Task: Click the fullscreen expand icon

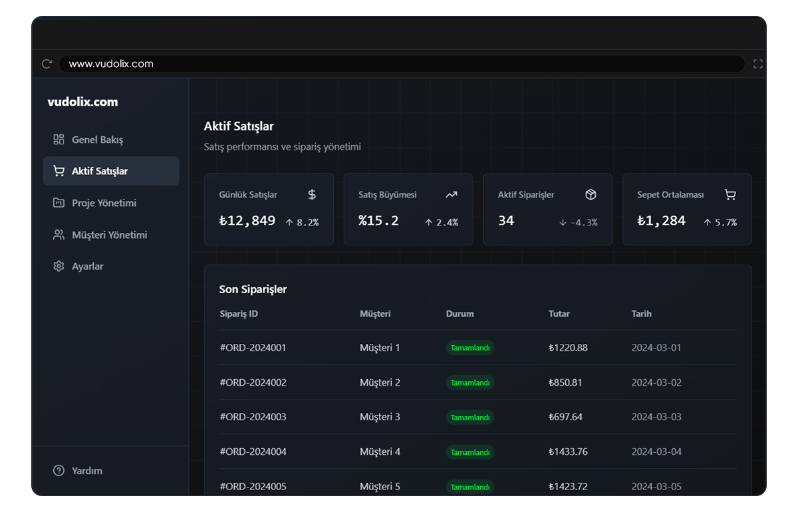Action: click(x=757, y=64)
